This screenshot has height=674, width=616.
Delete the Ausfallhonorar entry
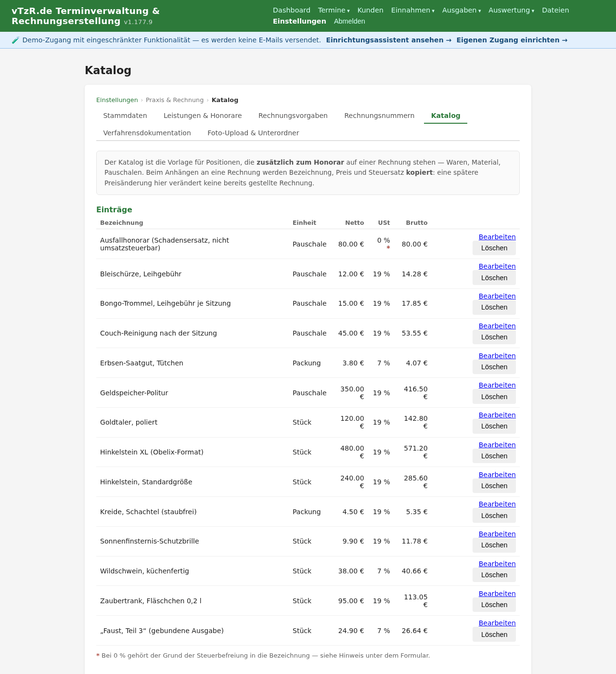[494, 248]
